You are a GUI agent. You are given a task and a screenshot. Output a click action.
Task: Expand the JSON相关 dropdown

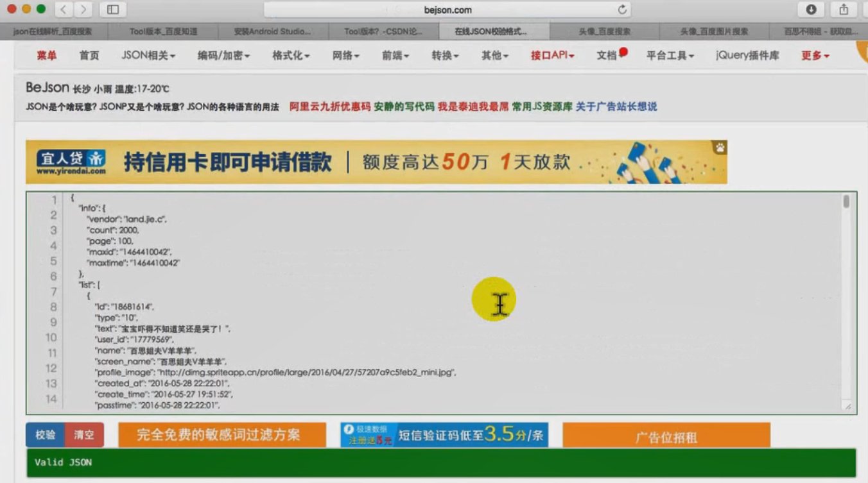148,56
